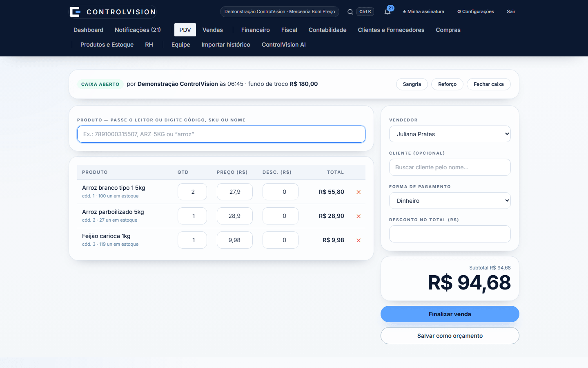Navigate to Produtos e Estoque
This screenshot has height=368, width=588.
(x=107, y=45)
